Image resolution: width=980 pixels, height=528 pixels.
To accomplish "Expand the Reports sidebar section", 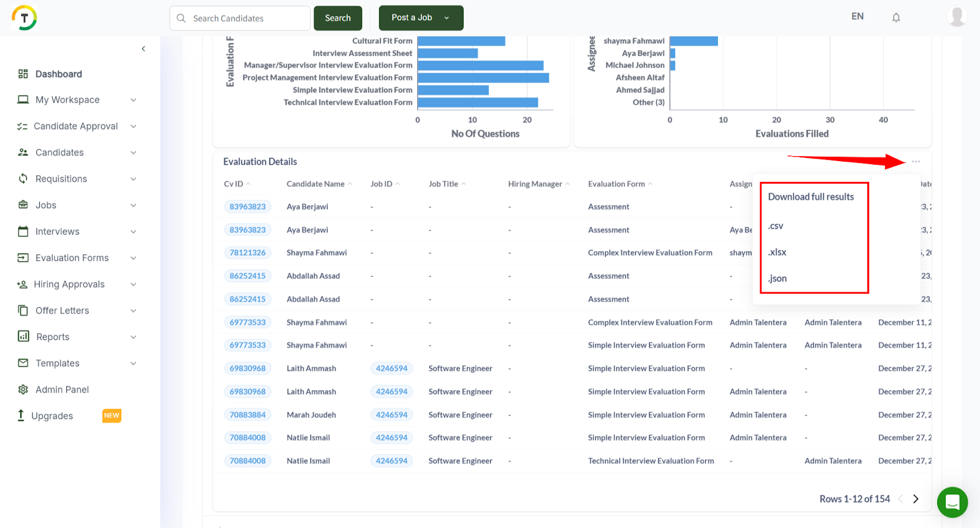I will click(x=133, y=337).
